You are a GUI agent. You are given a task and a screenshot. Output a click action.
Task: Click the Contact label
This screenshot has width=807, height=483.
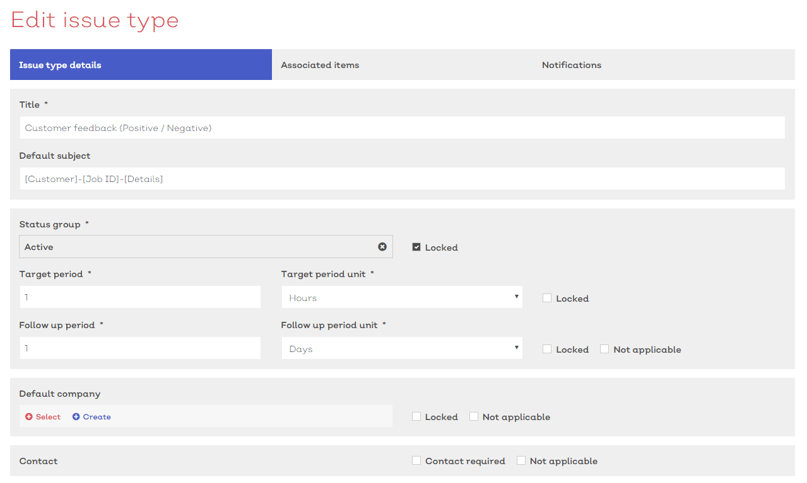39,461
